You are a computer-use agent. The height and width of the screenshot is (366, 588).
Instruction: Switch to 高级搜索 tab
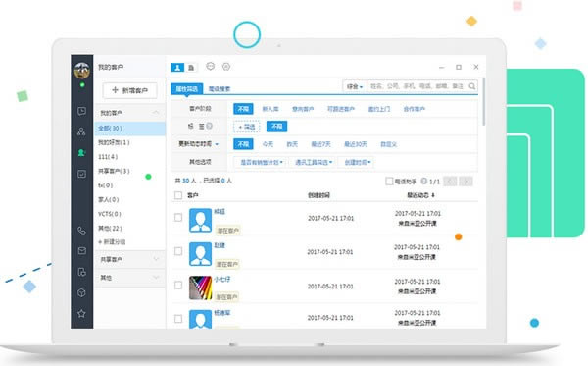(x=220, y=89)
